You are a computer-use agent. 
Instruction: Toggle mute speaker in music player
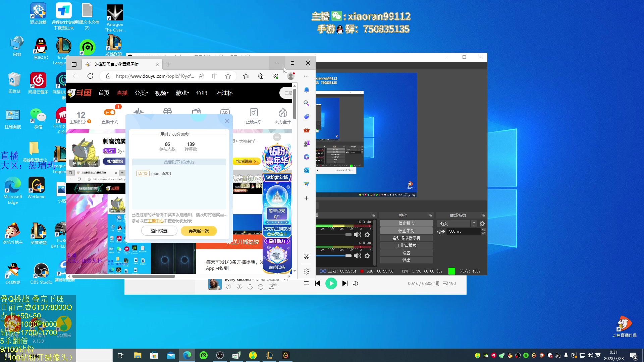356,284
